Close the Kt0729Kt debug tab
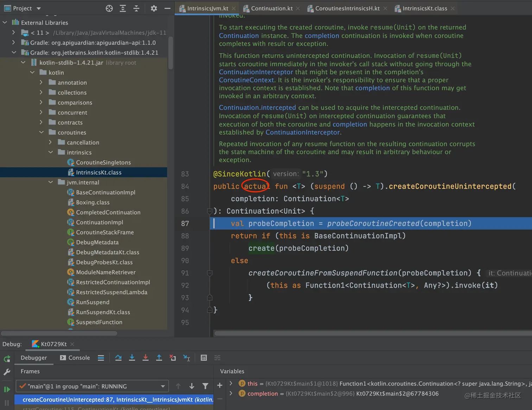 coord(72,344)
